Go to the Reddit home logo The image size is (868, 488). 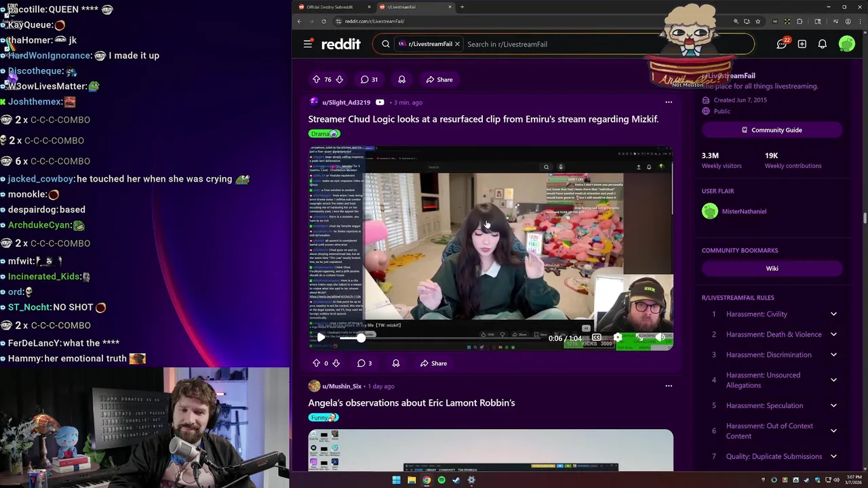(341, 44)
